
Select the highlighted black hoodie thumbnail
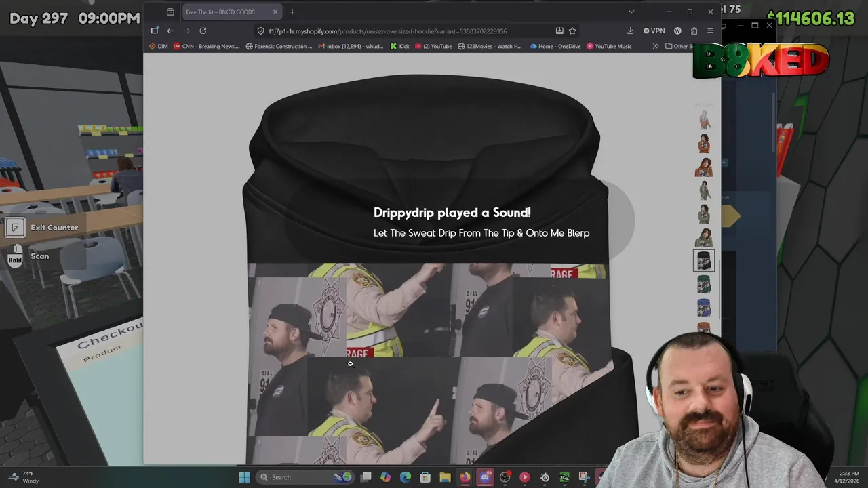[704, 260]
